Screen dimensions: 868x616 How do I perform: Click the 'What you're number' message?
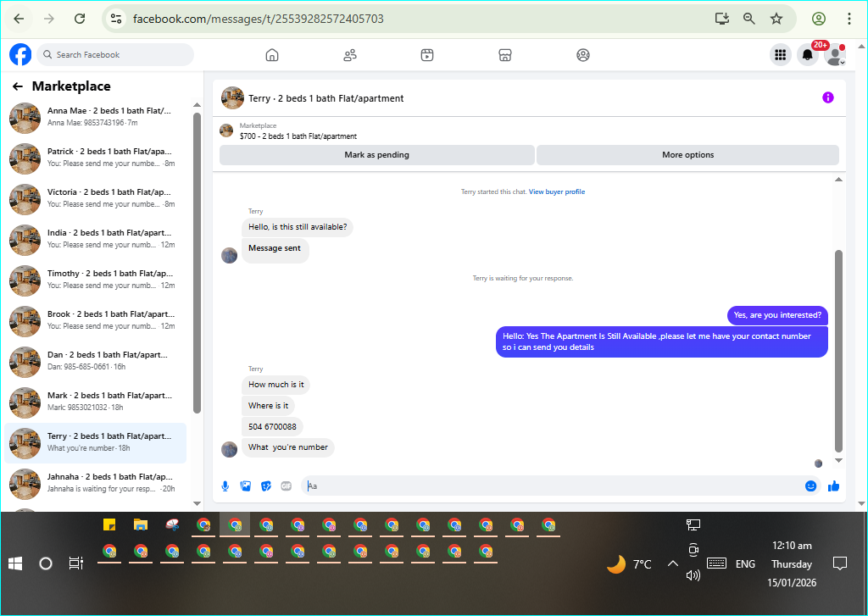pos(288,447)
